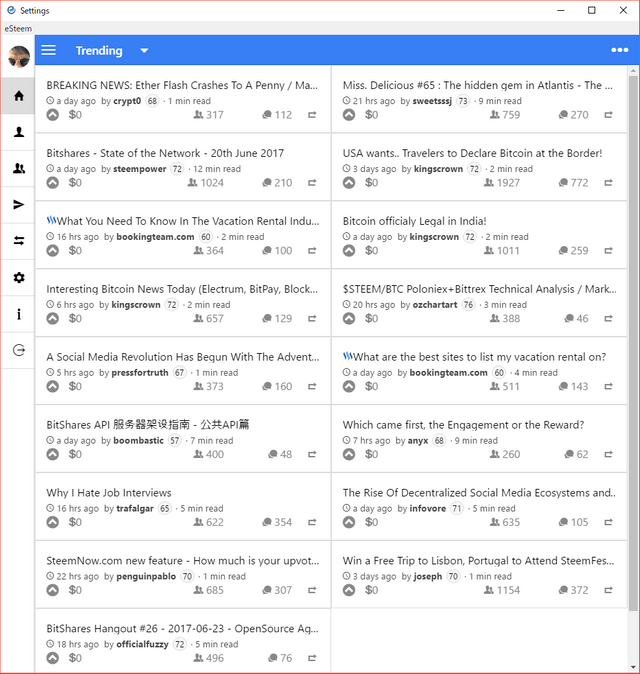Click the logout icon in the sidebar
The image size is (640, 674).
(x=18, y=350)
